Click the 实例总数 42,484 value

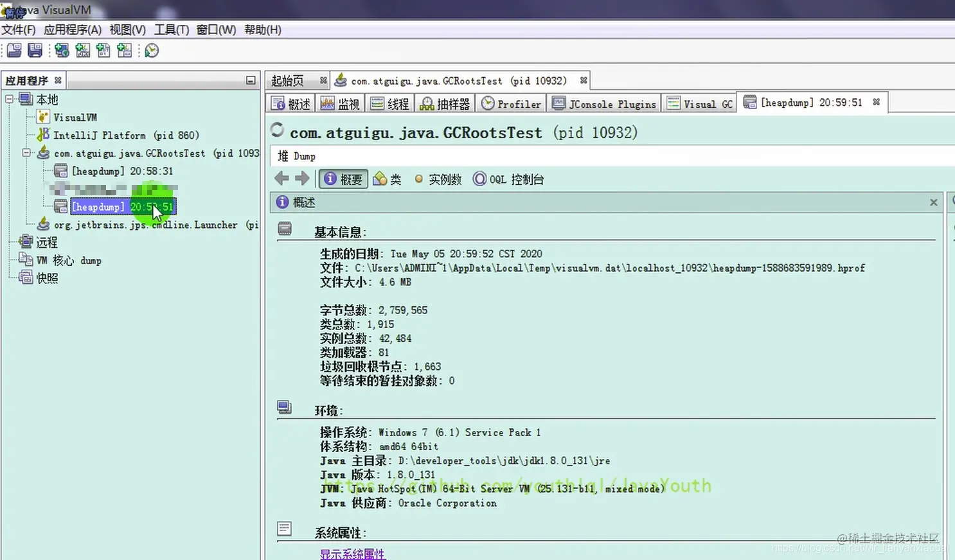coord(395,338)
